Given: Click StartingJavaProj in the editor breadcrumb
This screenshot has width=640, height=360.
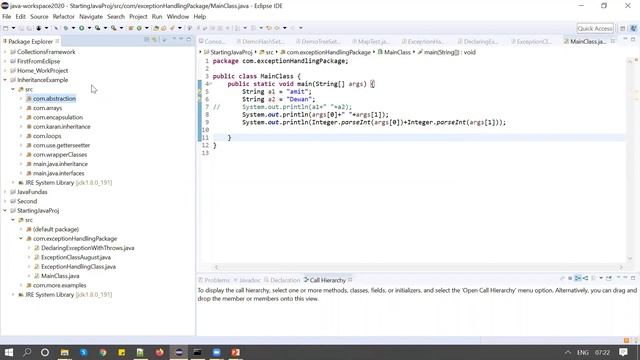Looking at the screenshot, I should [231, 52].
